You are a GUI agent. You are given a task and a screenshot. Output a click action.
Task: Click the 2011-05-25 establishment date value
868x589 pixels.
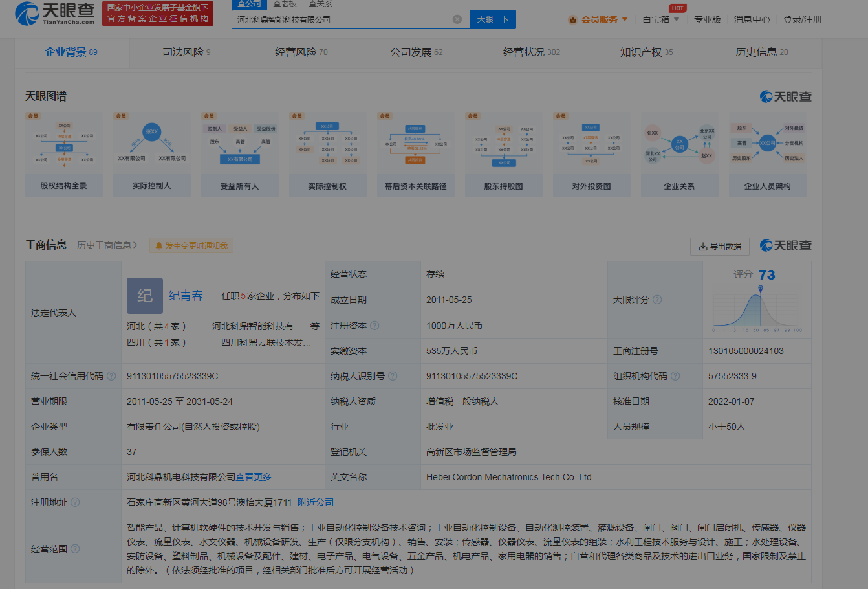click(449, 300)
